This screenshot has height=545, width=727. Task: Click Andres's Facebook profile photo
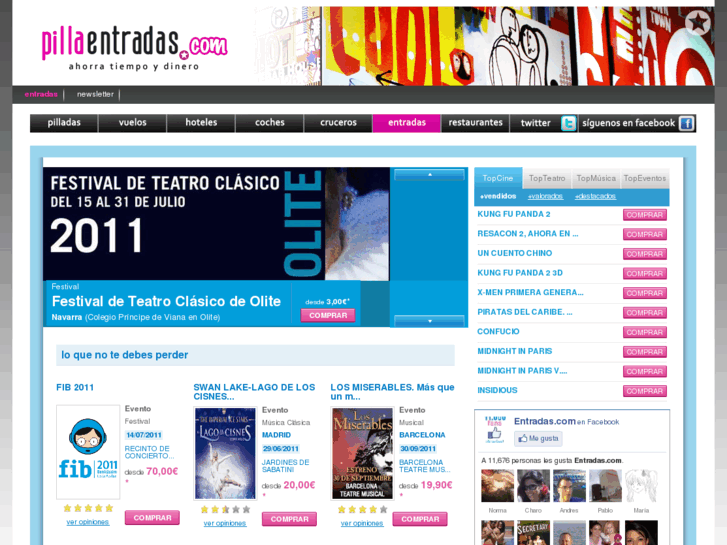(x=569, y=486)
